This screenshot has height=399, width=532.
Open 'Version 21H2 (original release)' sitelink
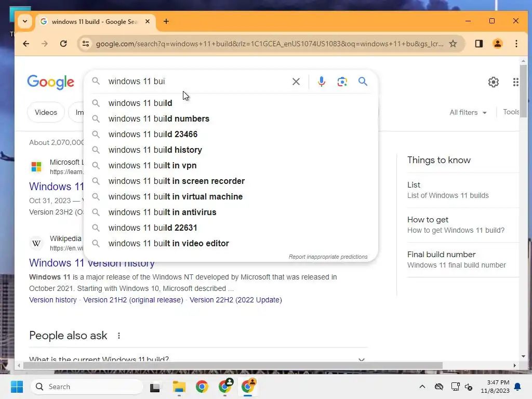point(133,300)
